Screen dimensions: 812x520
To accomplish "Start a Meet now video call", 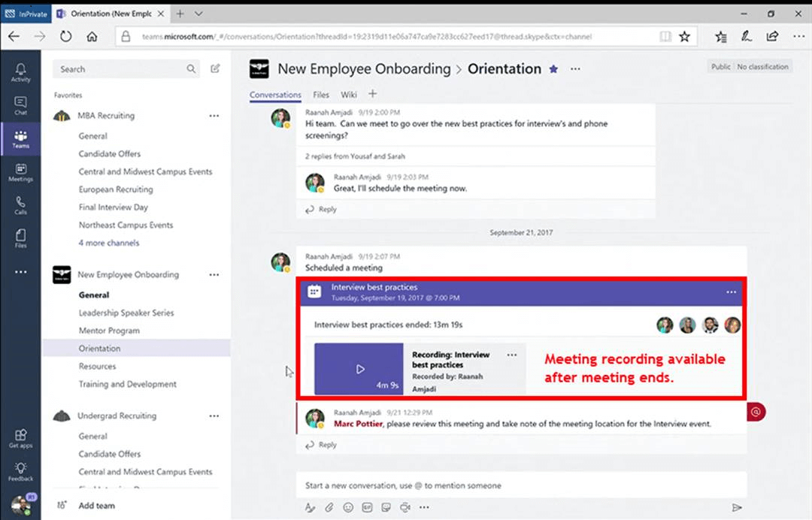I will [x=405, y=507].
